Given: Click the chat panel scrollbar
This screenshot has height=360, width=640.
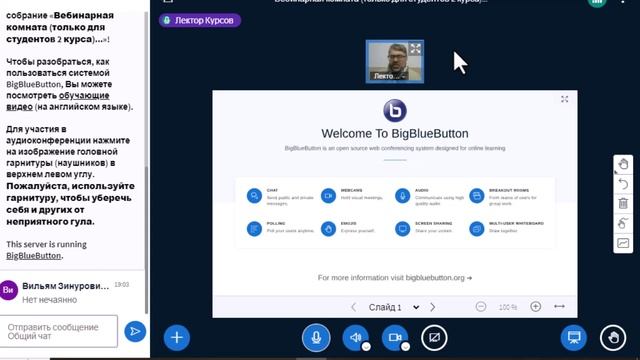Looking at the screenshot, I should 147,241.
